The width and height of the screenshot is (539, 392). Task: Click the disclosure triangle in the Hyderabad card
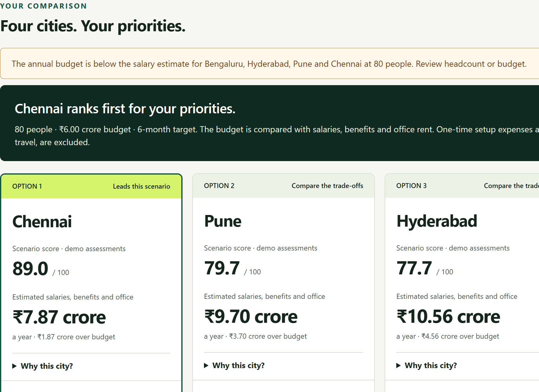pos(398,365)
